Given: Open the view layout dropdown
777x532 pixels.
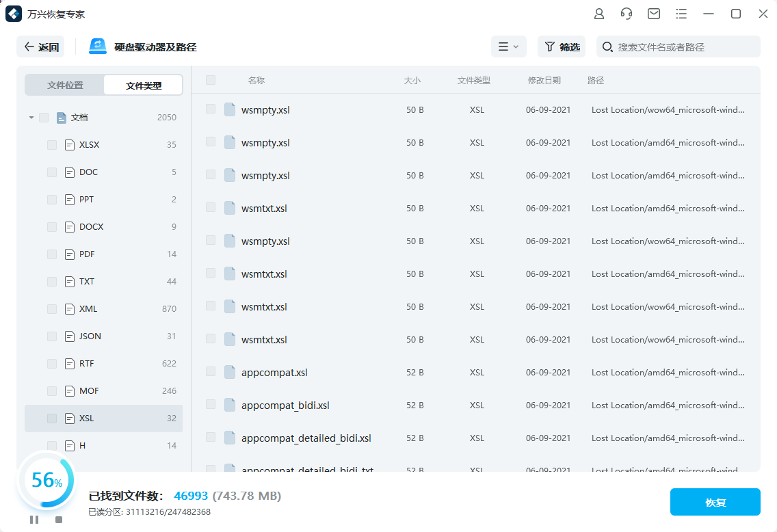Looking at the screenshot, I should (x=509, y=46).
